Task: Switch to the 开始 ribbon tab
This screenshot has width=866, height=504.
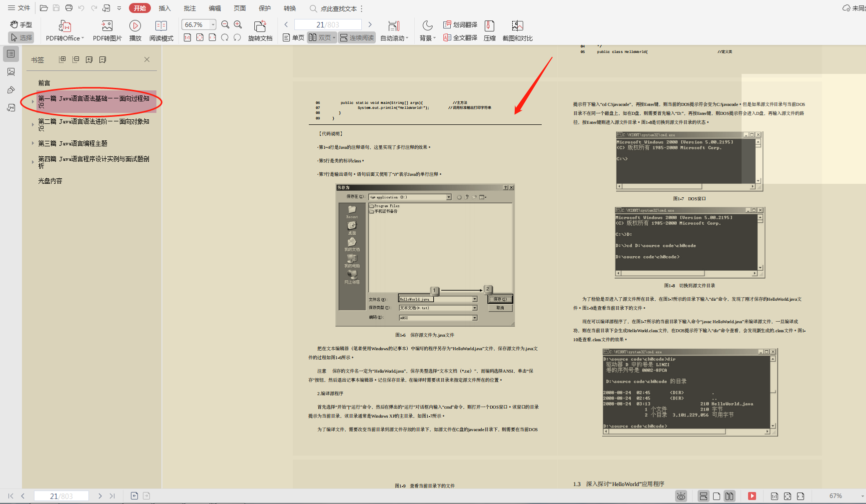Action: pyautogui.click(x=140, y=8)
